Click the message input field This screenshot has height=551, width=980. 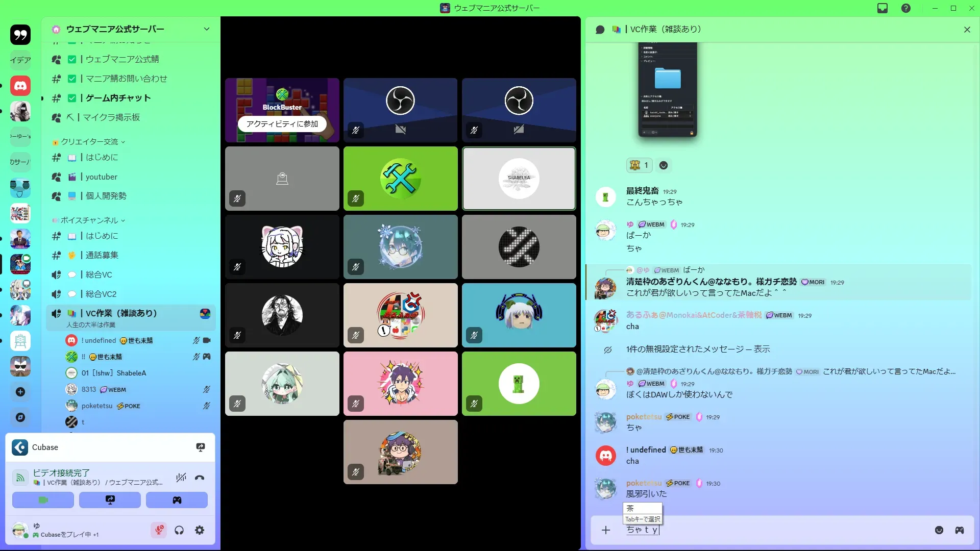(x=766, y=530)
